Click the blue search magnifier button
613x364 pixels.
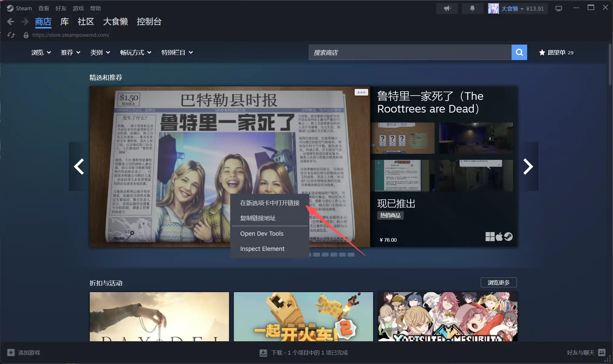pyautogui.click(x=519, y=52)
